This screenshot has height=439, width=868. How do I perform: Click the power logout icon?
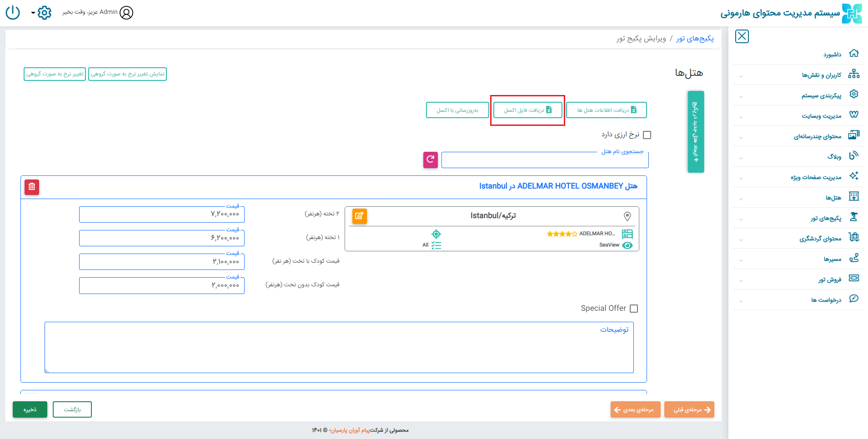13,12
